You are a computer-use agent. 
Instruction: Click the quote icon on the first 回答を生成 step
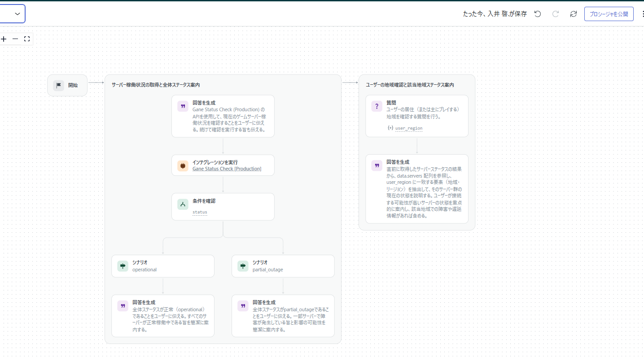point(182,106)
